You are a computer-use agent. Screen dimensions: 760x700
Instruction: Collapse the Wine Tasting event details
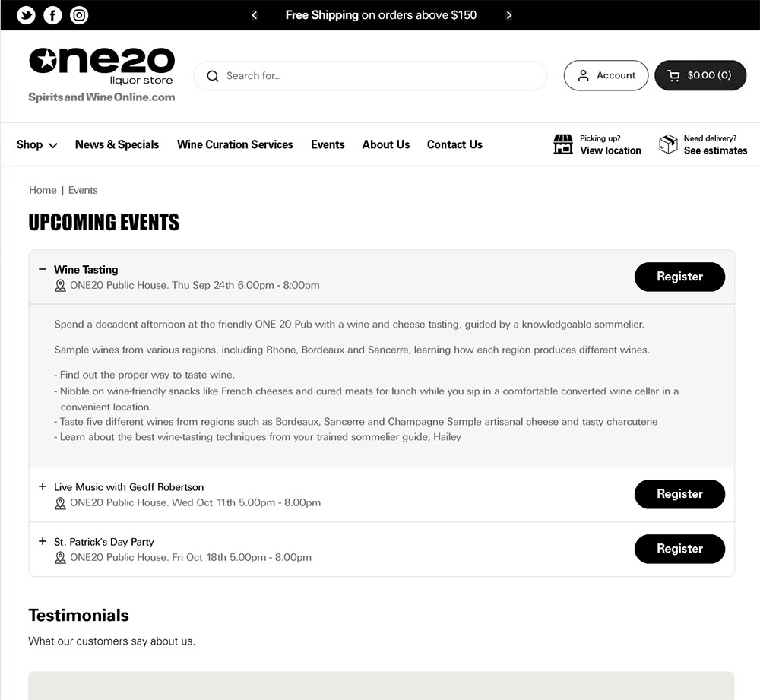(43, 269)
